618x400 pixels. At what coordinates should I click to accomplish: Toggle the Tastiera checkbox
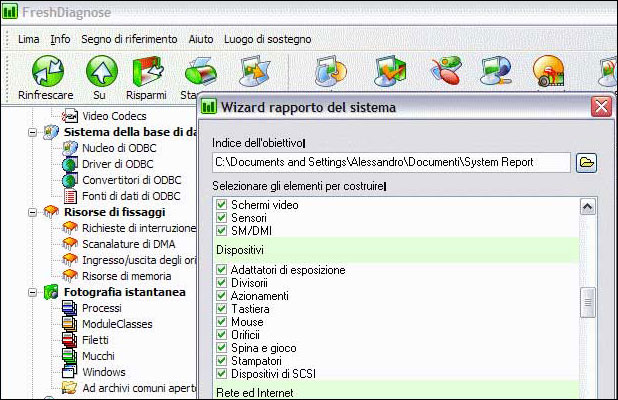point(222,310)
